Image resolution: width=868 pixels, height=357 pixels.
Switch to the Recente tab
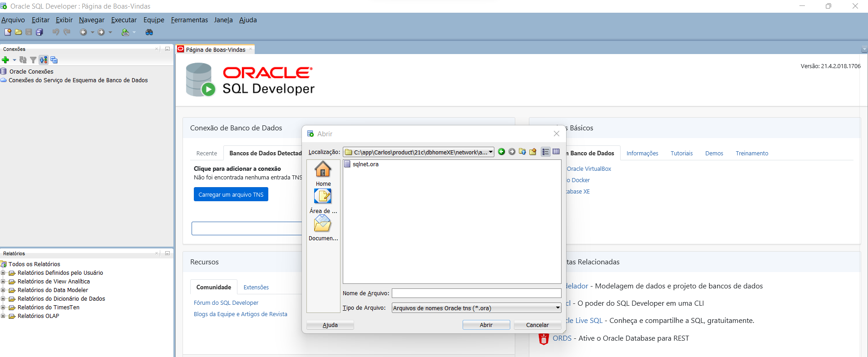point(207,154)
